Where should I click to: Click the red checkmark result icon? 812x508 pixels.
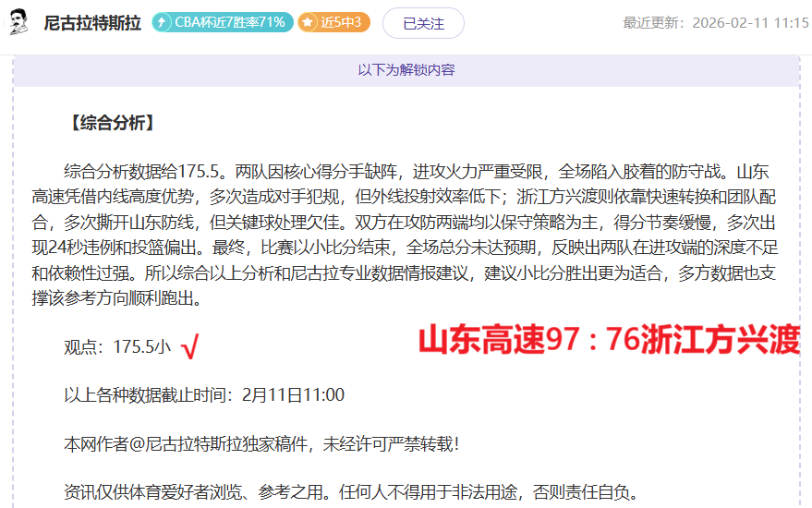pyautogui.click(x=190, y=347)
